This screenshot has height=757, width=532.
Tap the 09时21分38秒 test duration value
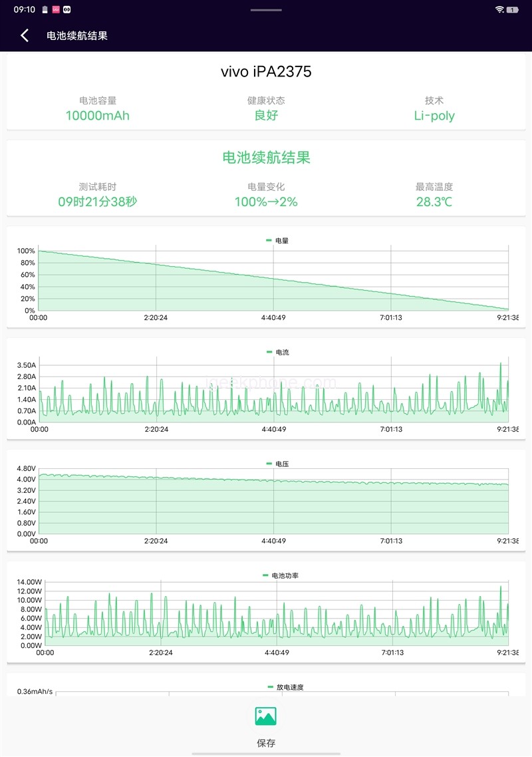(x=98, y=202)
